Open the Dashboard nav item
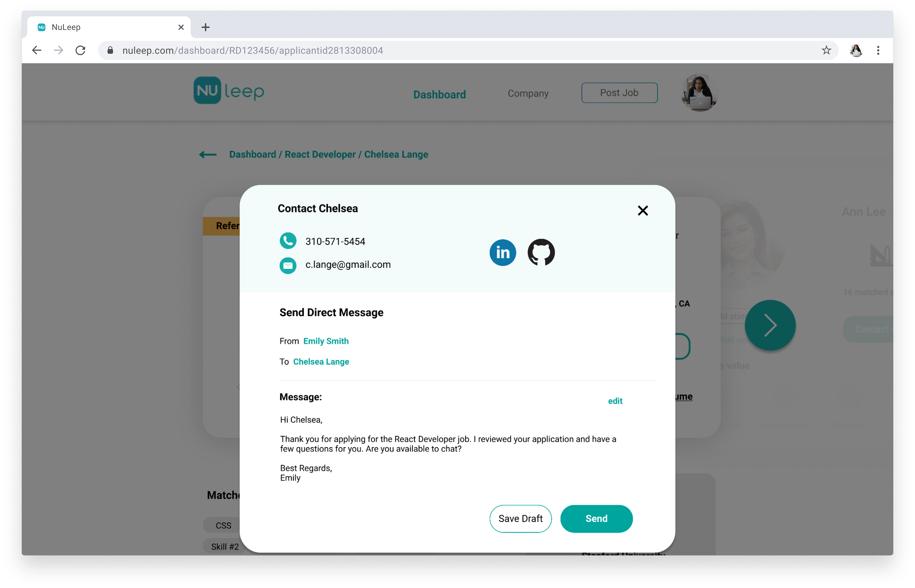Image resolution: width=915 pixels, height=588 pixels. [439, 94]
